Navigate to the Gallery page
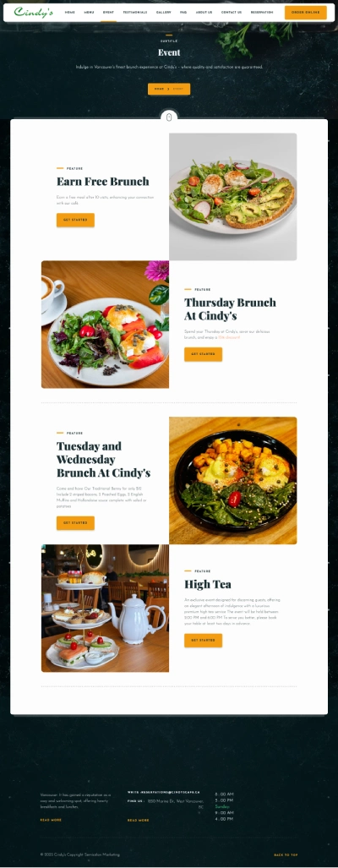 pyautogui.click(x=164, y=12)
